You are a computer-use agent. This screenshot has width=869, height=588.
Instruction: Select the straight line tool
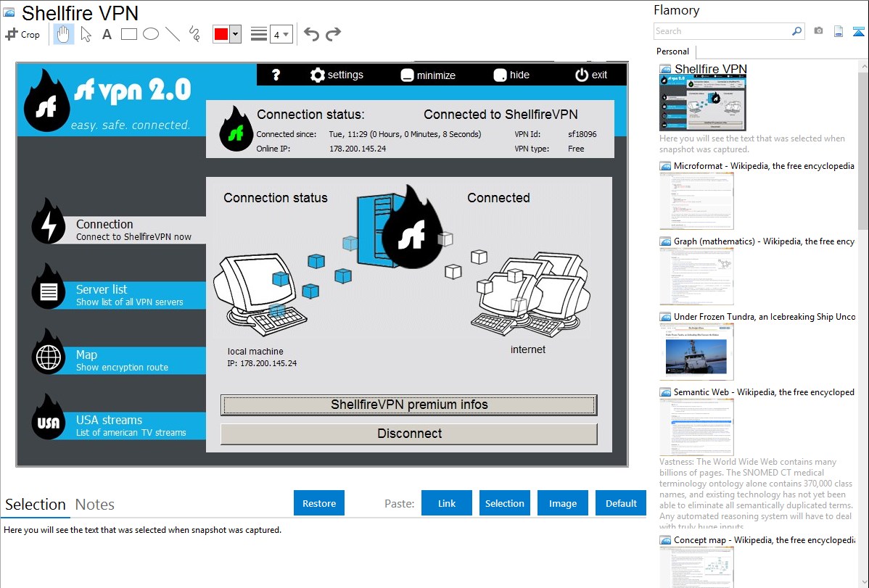tap(173, 34)
